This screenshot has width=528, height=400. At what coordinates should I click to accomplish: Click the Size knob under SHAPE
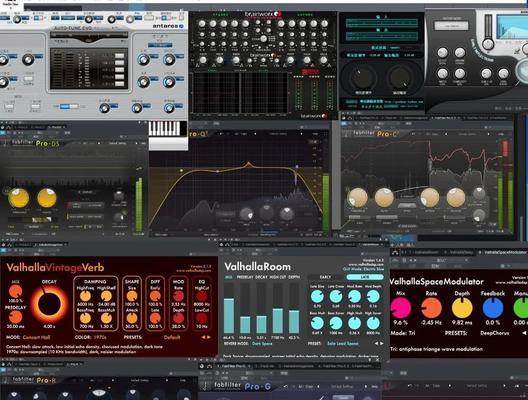[x=132, y=296]
